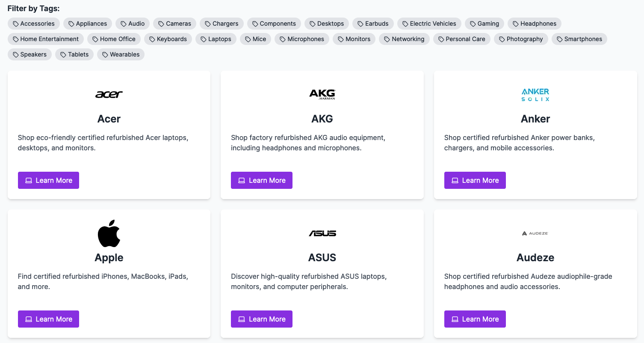Apply the Chargers tag filter
644x343 pixels.
pyautogui.click(x=222, y=24)
